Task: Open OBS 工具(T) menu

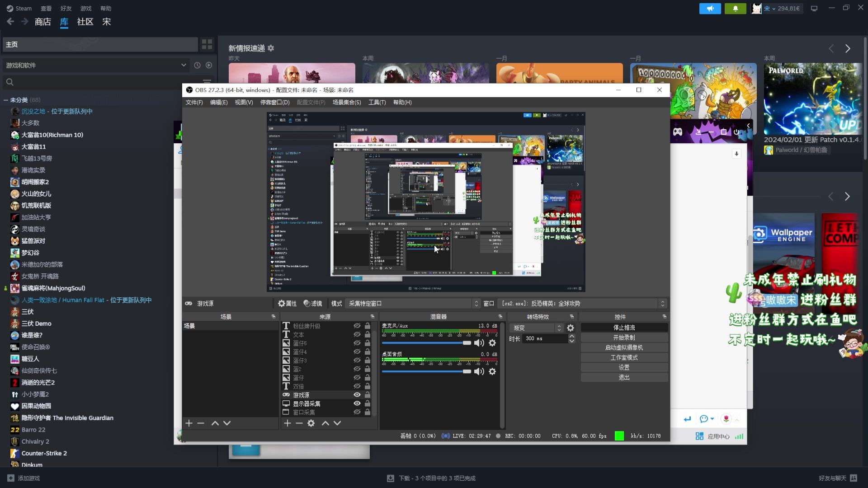Action: coord(377,103)
